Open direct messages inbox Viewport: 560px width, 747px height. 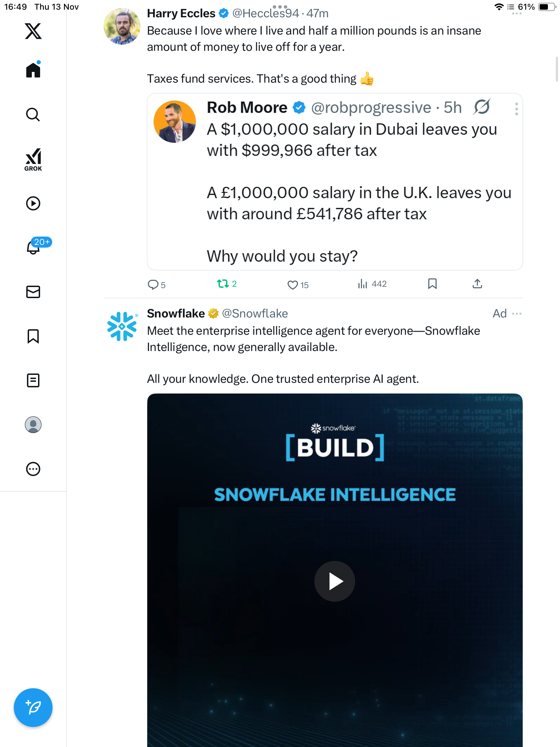click(x=33, y=292)
